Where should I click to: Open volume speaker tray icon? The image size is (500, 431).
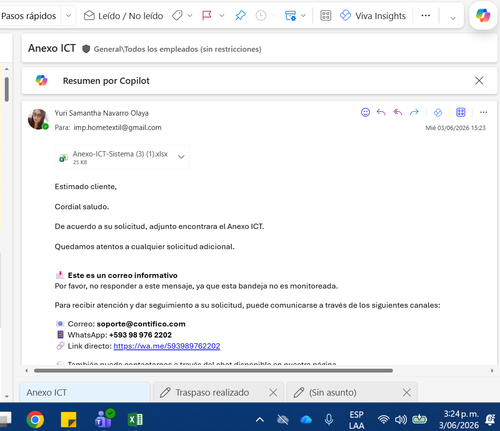coord(401,419)
